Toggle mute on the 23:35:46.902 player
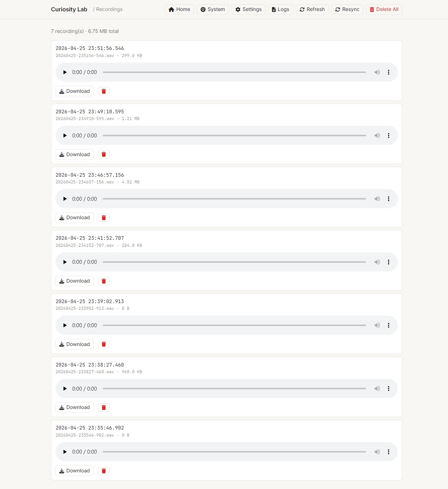Image resolution: width=448 pixels, height=489 pixels. (x=377, y=452)
